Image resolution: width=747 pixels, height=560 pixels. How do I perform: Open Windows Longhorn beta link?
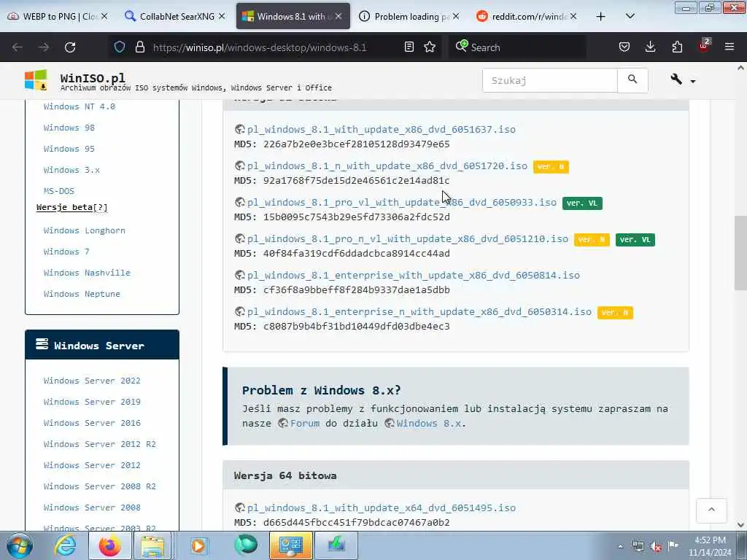point(85,230)
